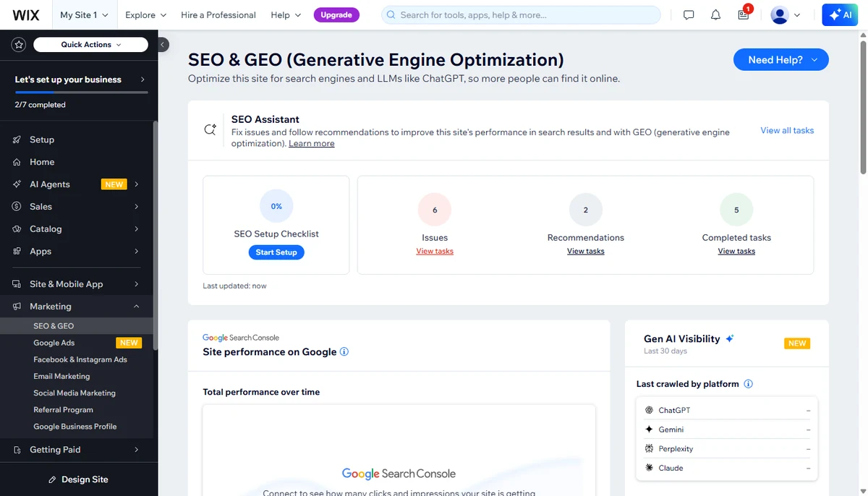Open the notifications bell icon
Viewport: 868px width, 496px height.
(715, 14)
